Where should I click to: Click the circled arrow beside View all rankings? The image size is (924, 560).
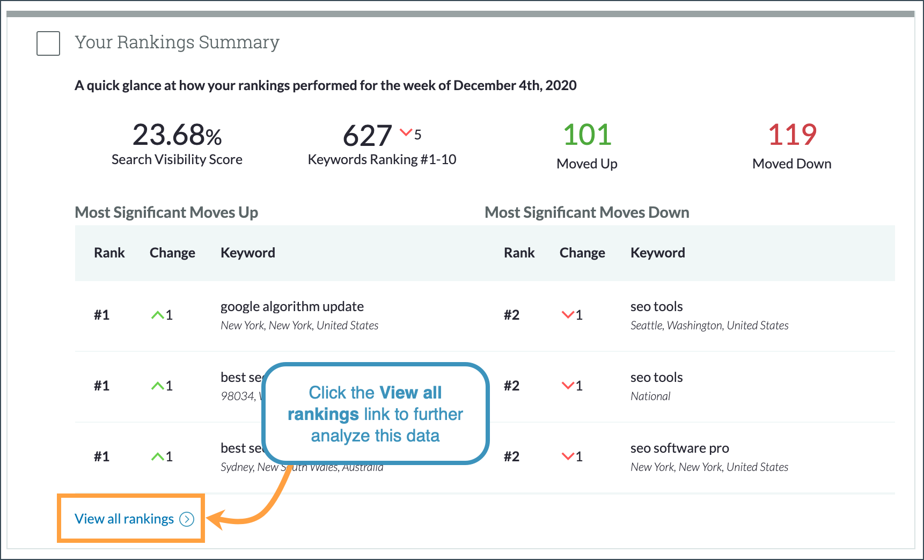point(186,519)
